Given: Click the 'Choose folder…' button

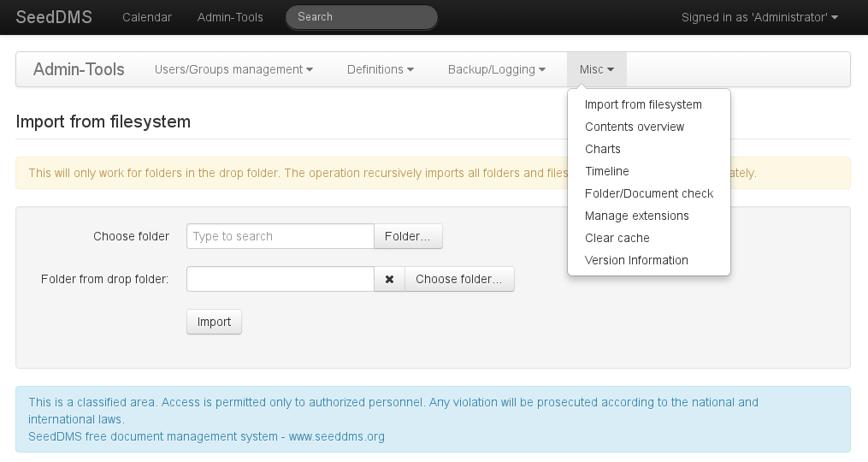Looking at the screenshot, I should coord(459,279).
